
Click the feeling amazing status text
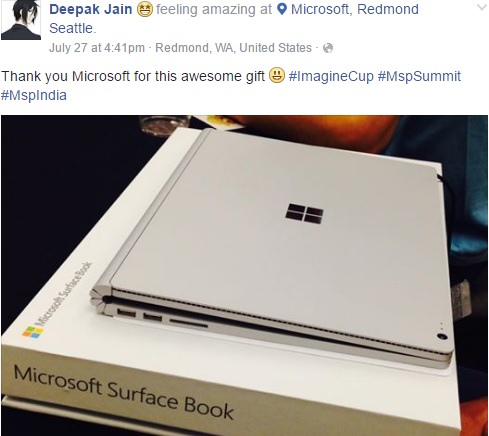pyautogui.click(x=214, y=9)
